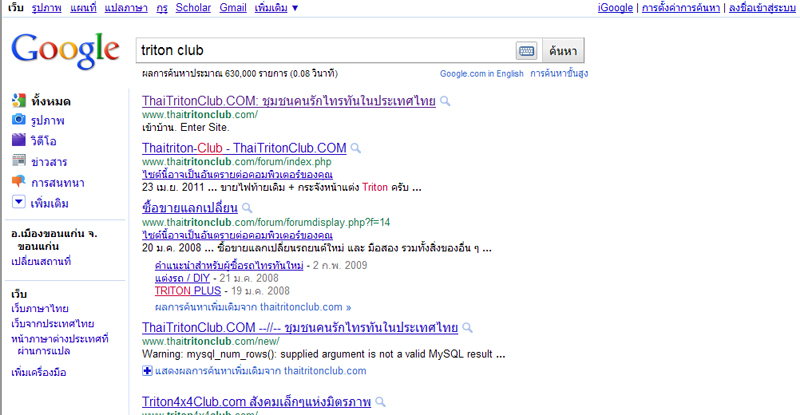
Task: Click the ทั้งหมด (All) search category icon
Action: click(18, 100)
